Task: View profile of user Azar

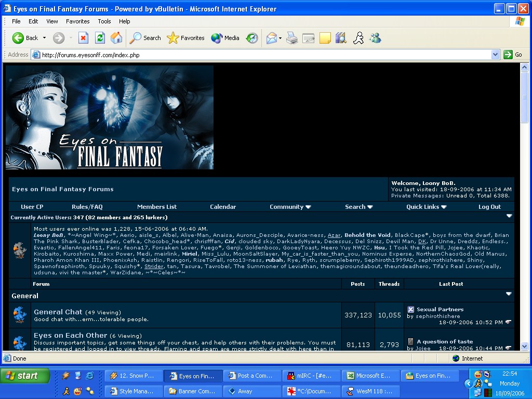Action: click(x=334, y=235)
